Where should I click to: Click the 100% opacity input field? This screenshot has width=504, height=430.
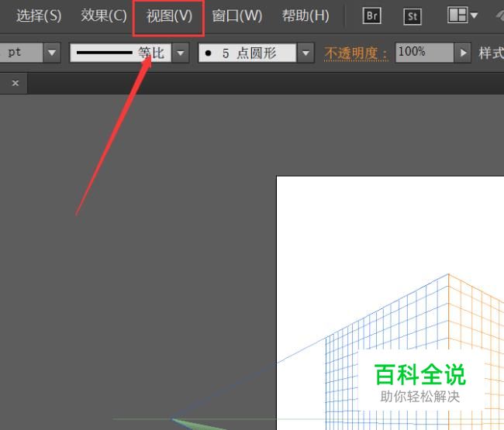tap(424, 53)
